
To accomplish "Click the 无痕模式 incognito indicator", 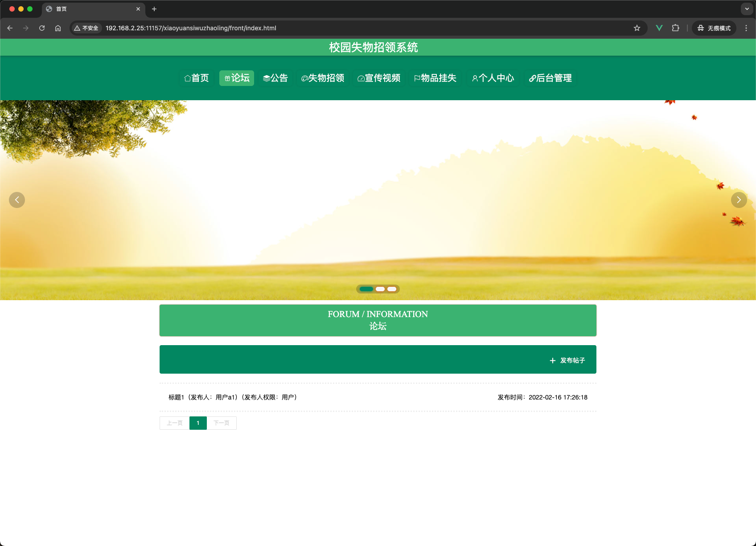I will [714, 28].
